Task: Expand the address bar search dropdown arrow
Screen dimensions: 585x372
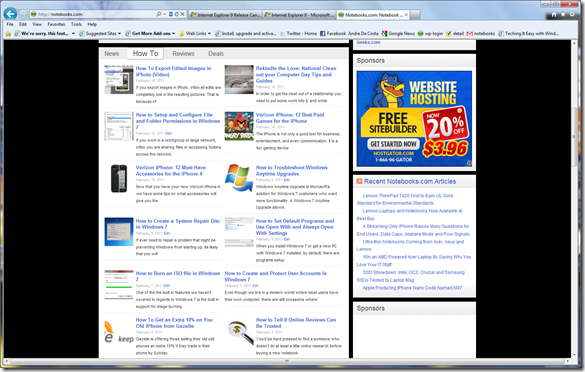Action: [x=165, y=14]
